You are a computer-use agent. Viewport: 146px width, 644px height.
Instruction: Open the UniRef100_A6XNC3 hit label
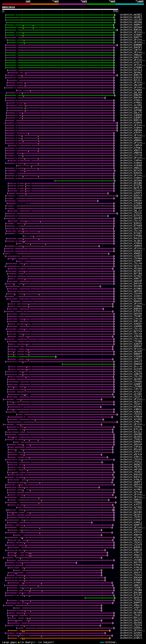point(131,17)
